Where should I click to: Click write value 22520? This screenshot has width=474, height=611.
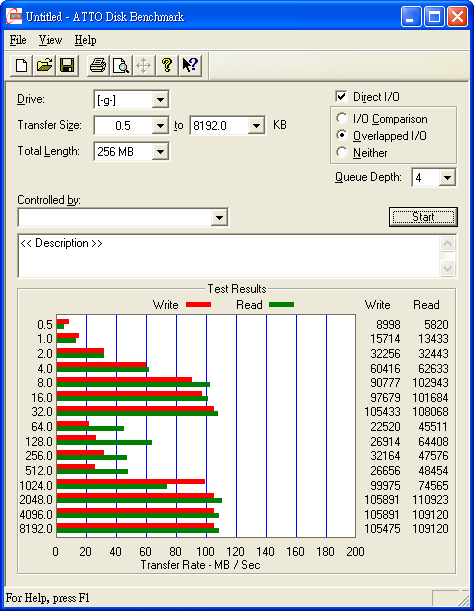click(x=385, y=427)
